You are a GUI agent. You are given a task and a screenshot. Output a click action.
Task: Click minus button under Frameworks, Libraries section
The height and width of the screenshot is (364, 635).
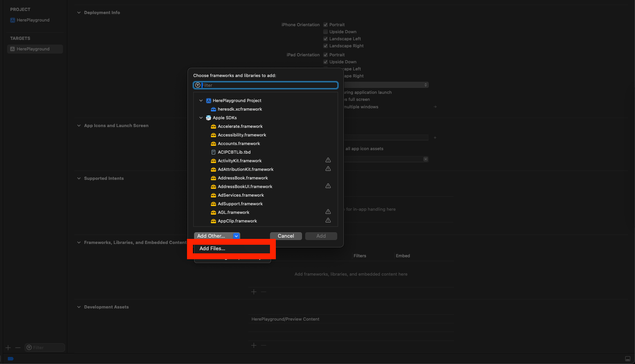[x=264, y=292]
